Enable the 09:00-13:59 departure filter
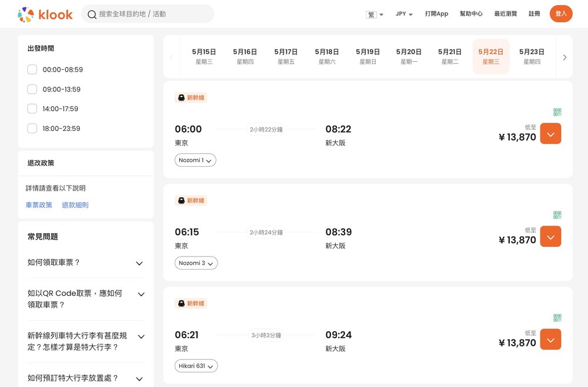This screenshot has width=588, height=387. pyautogui.click(x=32, y=89)
